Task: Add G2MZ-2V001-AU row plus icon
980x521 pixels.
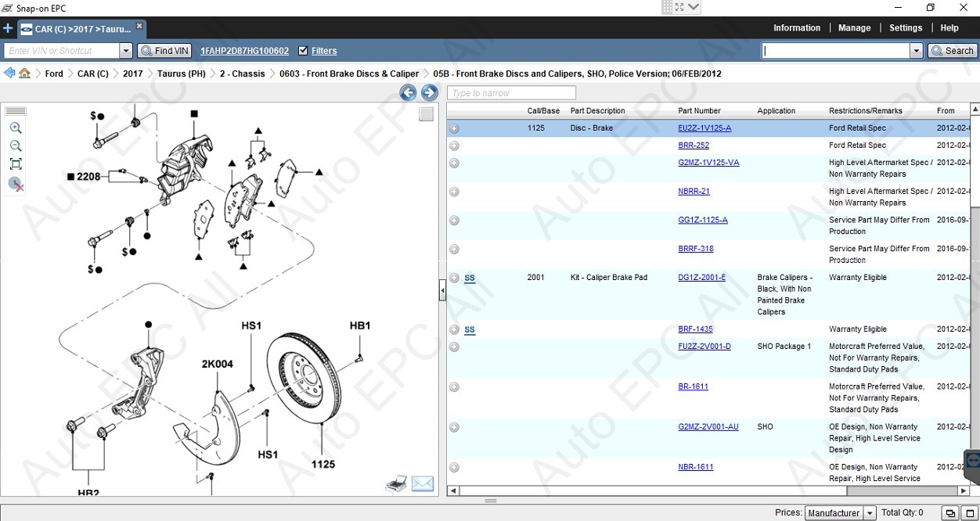Action: 454,427
